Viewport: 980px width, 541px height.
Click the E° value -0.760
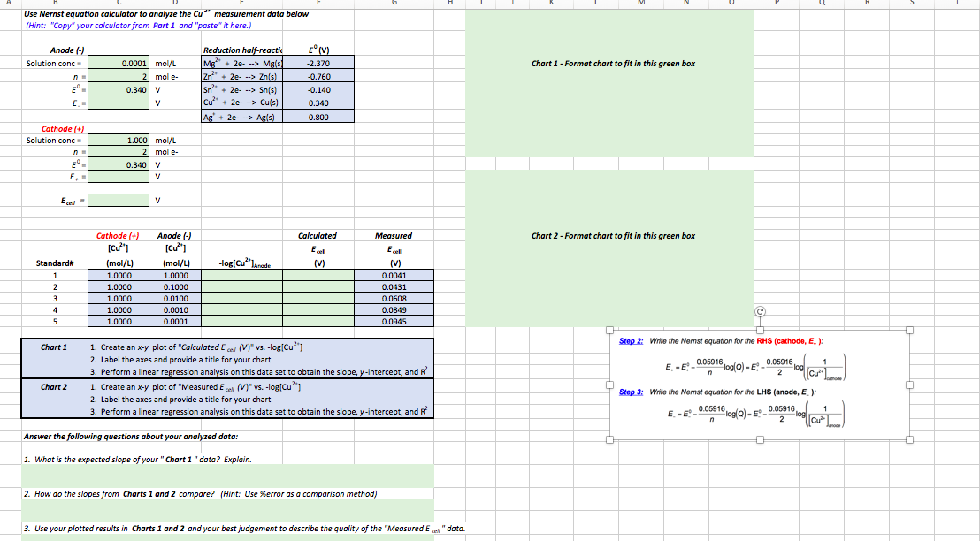(x=318, y=76)
